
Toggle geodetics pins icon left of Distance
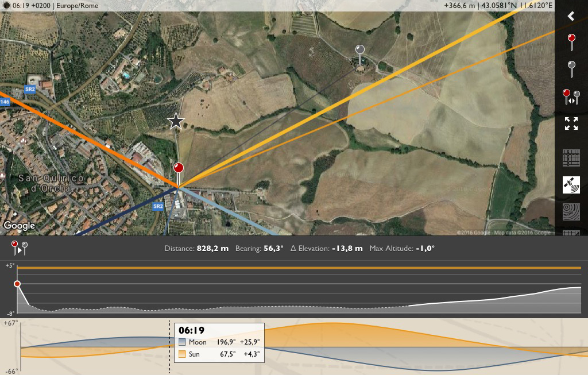click(x=19, y=248)
